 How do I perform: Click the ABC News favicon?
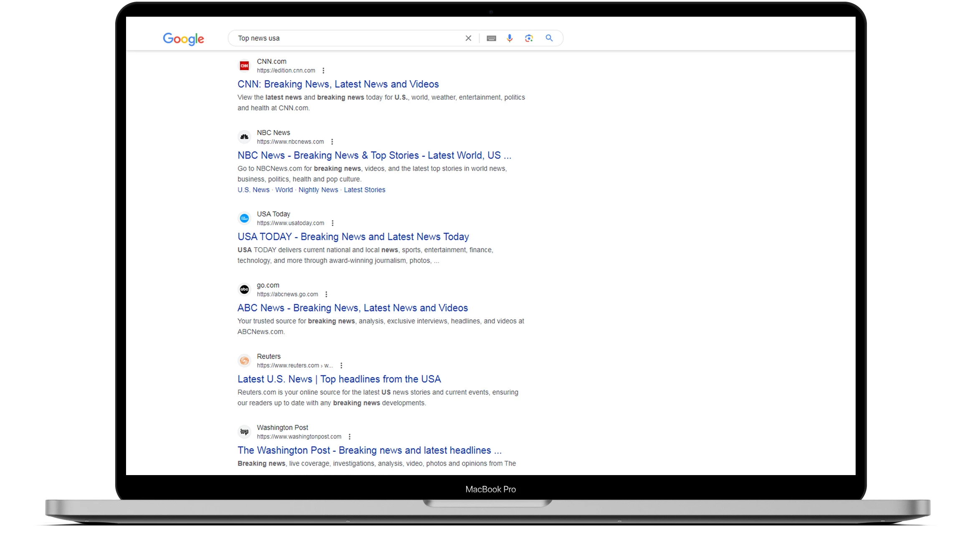click(244, 289)
